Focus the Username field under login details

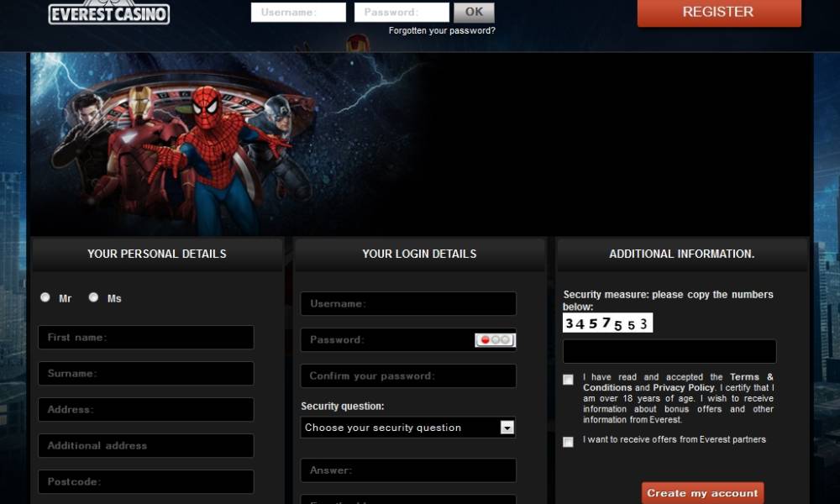(408, 304)
